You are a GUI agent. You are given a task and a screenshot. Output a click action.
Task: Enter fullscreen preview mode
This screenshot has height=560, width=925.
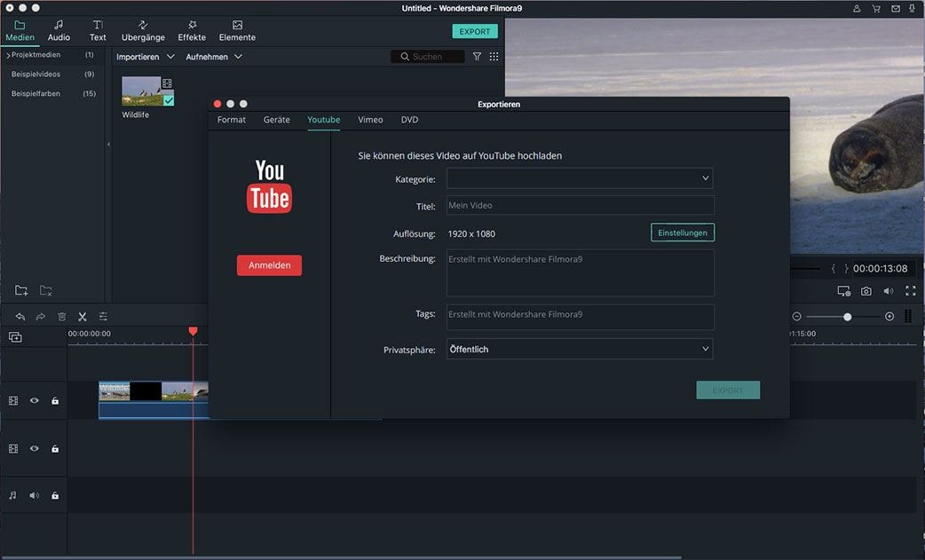point(911,291)
